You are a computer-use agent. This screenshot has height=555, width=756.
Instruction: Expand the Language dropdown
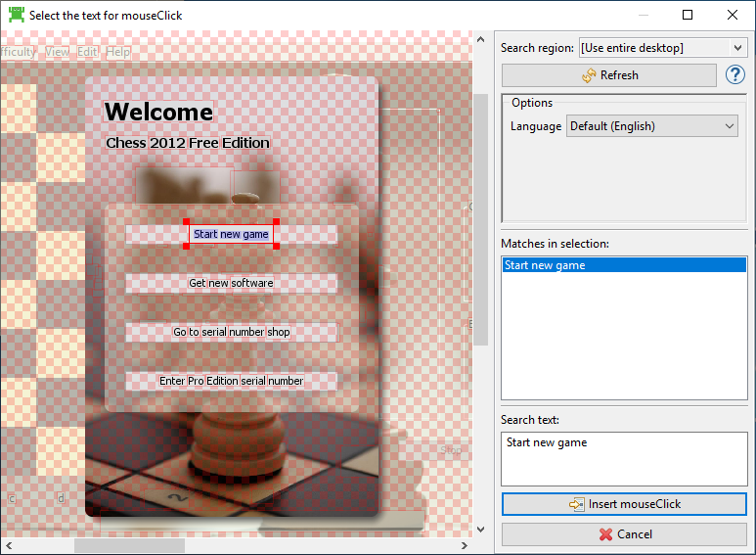click(651, 126)
